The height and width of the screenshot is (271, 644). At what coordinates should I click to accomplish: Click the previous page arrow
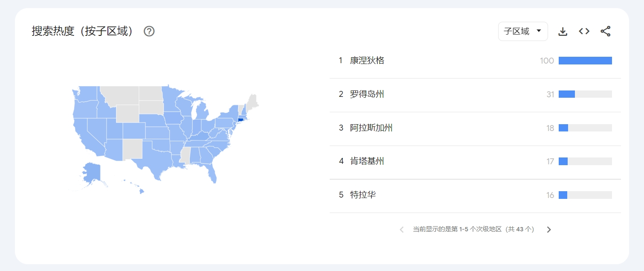point(401,230)
